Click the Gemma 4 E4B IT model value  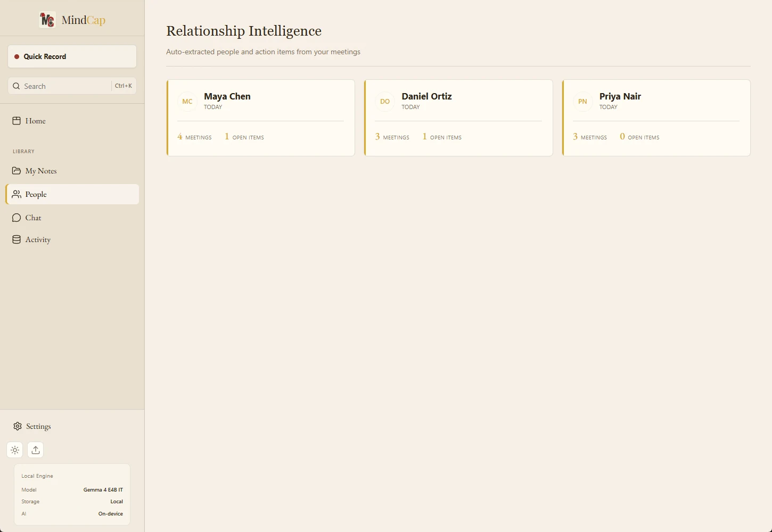(103, 490)
